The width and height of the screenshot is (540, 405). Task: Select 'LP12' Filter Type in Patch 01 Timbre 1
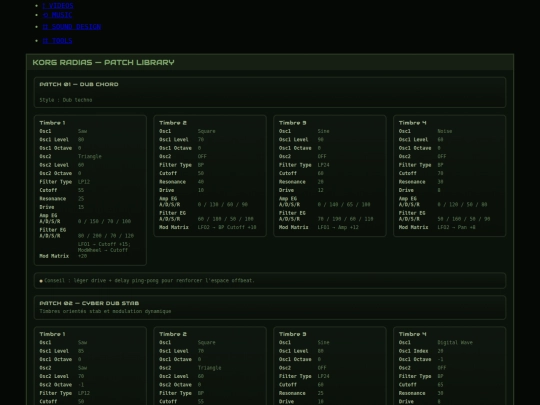point(84,182)
